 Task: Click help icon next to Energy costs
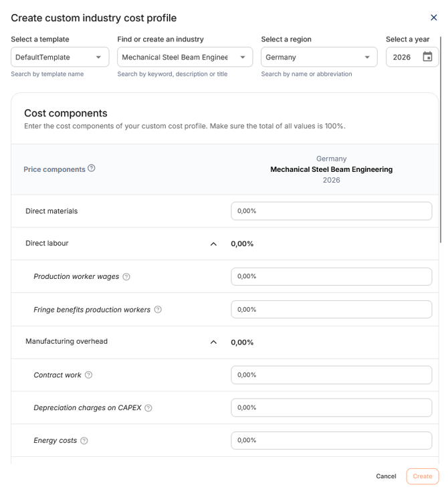pyautogui.click(x=84, y=441)
